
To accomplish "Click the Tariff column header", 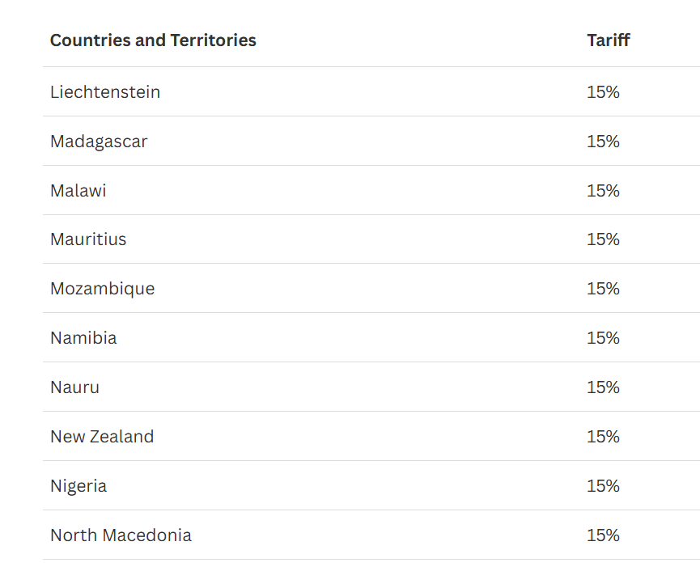I will click(608, 40).
